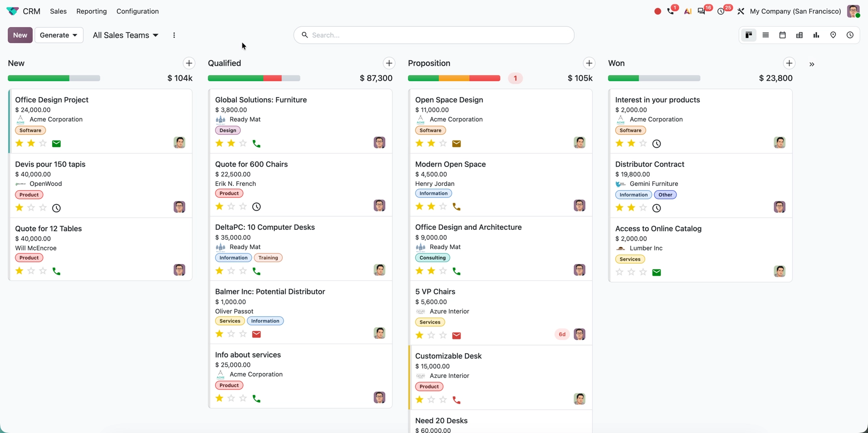The image size is (868, 433).
Task: Set second star on 5 VP Chairs
Action: [432, 335]
